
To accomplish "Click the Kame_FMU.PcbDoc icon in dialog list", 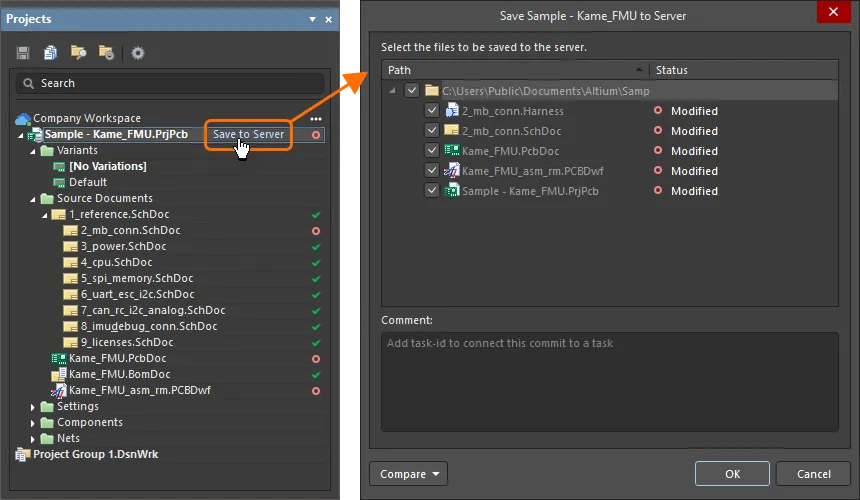I will tap(451, 150).
